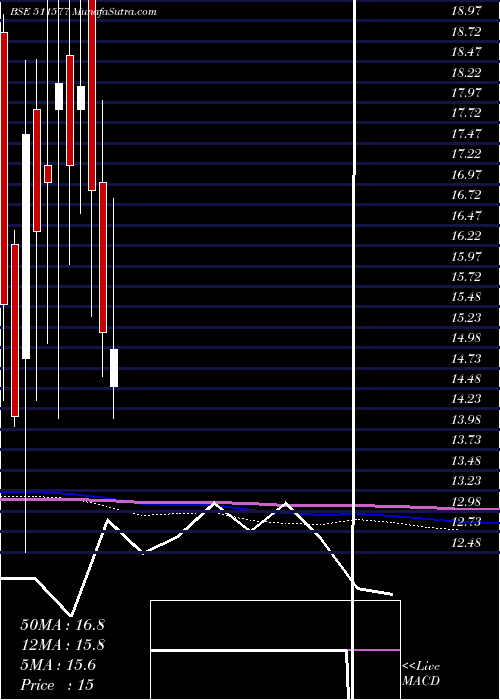This screenshot has height=700, width=500.
Task: Click the 12.48 price label
Action: point(466,543)
